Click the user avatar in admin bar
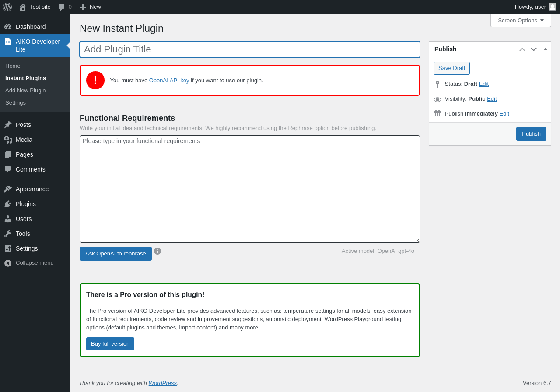560x392 pixels. (x=553, y=7)
